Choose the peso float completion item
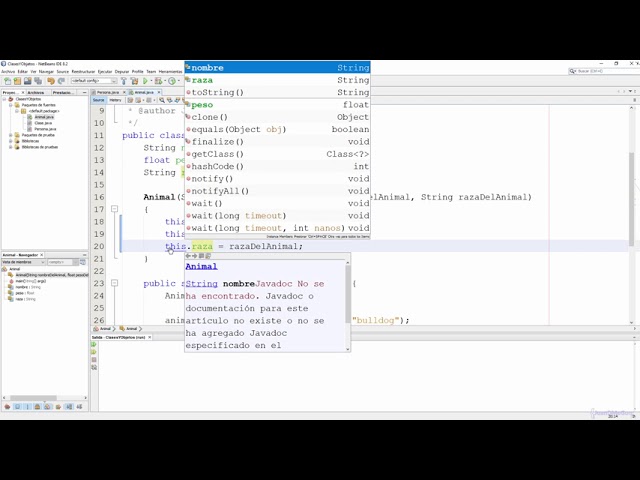This screenshot has height=480, width=640. [278, 105]
